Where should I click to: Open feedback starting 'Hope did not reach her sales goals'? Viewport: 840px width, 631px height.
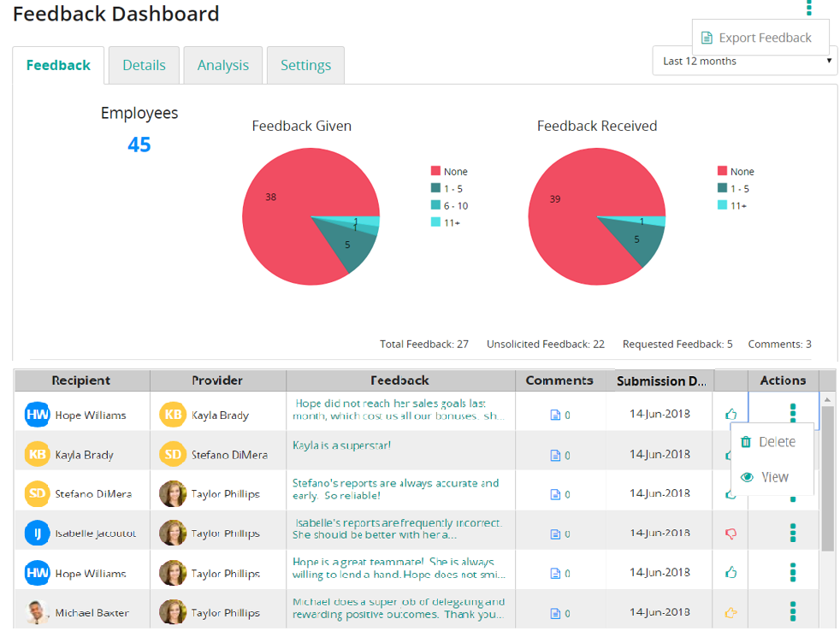pos(399,410)
